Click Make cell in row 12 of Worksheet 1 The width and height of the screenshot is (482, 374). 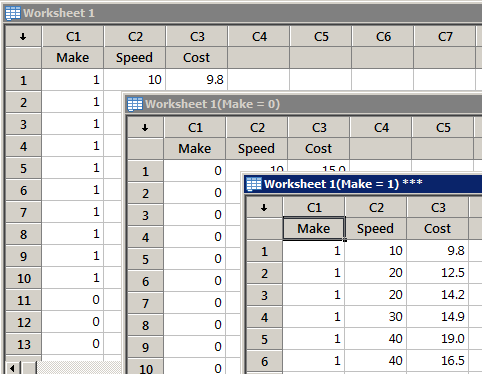tap(73, 322)
